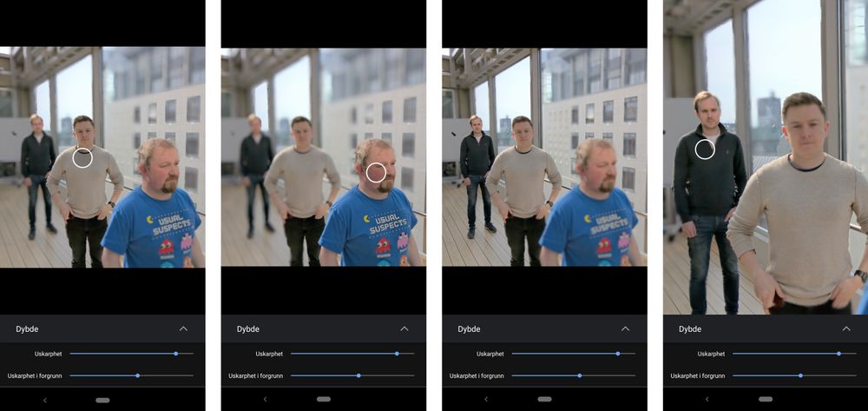868x411 pixels.
Task: Click Uskarphet i forgrunn slider handle, fourth screenshot
Action: [800, 375]
